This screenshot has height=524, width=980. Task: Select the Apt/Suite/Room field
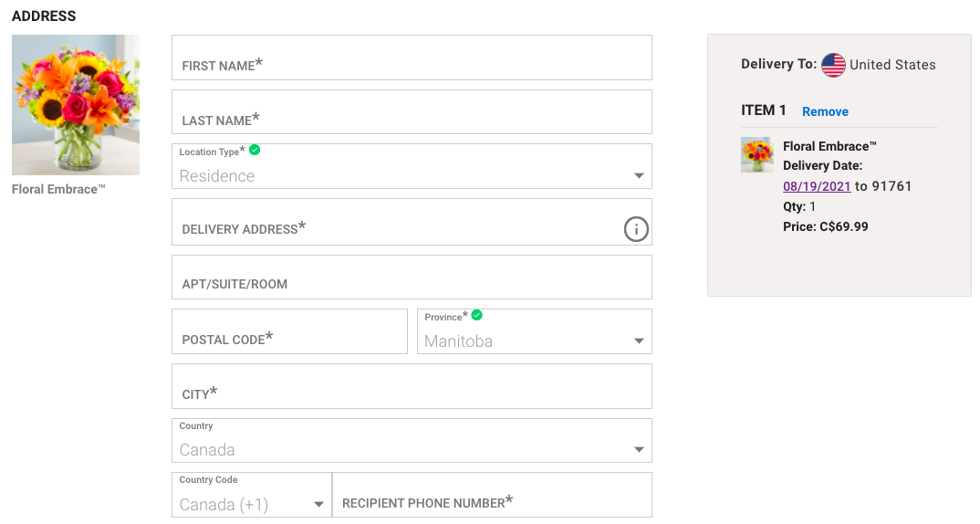412,277
